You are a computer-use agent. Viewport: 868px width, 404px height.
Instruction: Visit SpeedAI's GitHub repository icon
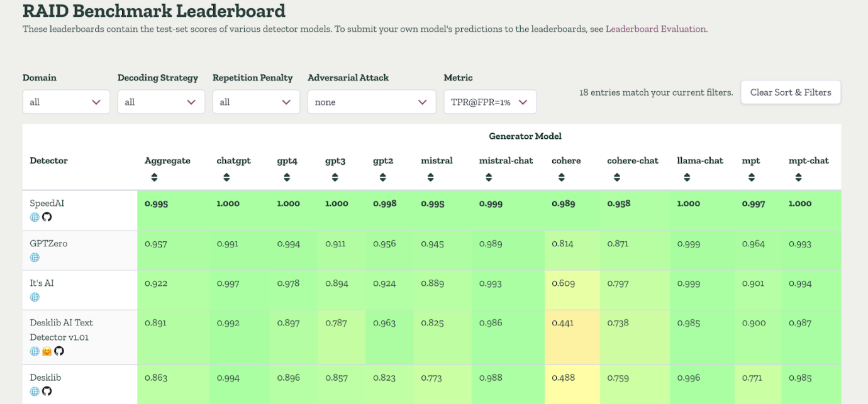click(46, 217)
